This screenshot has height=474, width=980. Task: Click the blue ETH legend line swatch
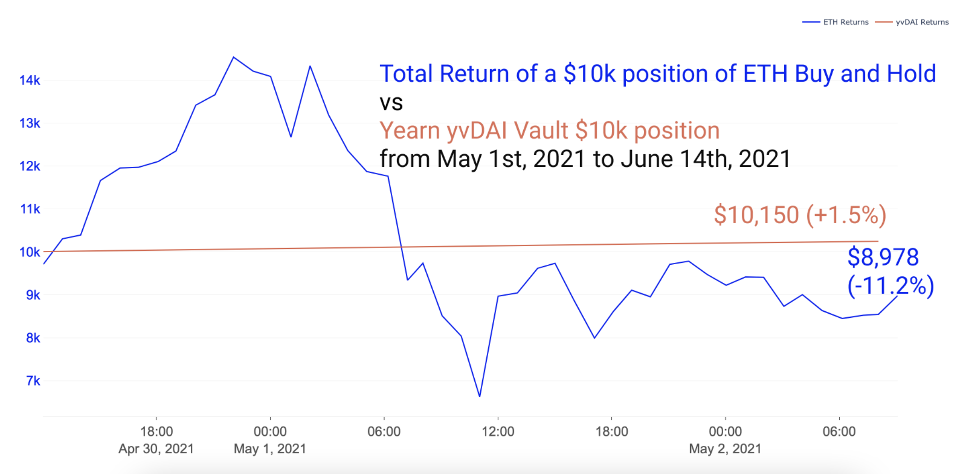coord(811,22)
